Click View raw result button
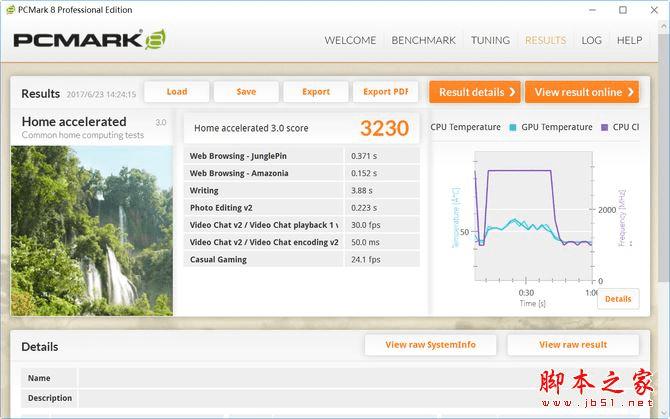 click(x=573, y=345)
